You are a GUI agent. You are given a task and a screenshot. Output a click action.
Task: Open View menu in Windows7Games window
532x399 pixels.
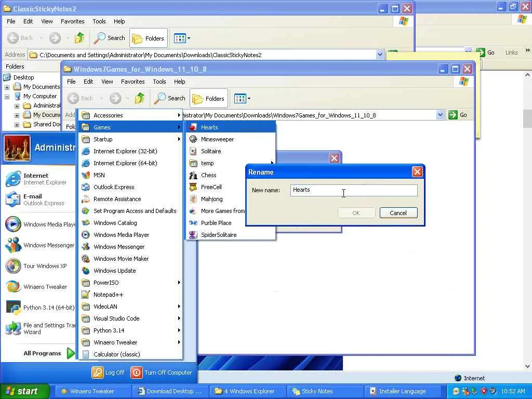pos(107,82)
